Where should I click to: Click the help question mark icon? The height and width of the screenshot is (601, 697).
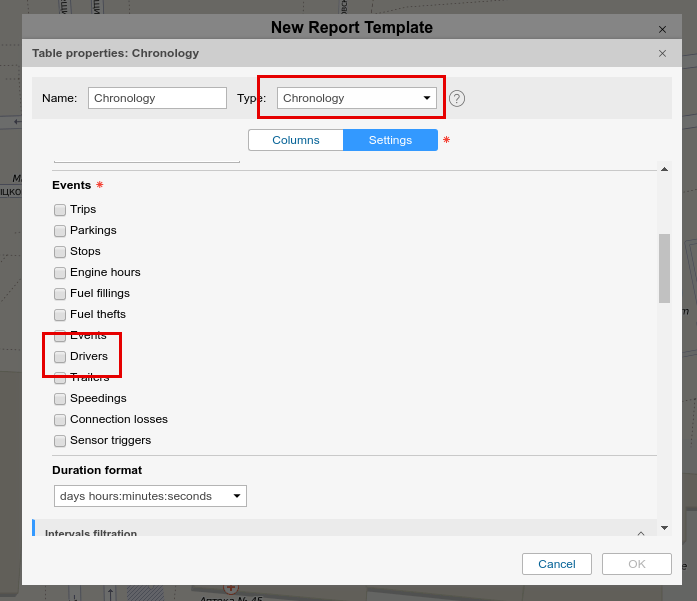click(457, 98)
